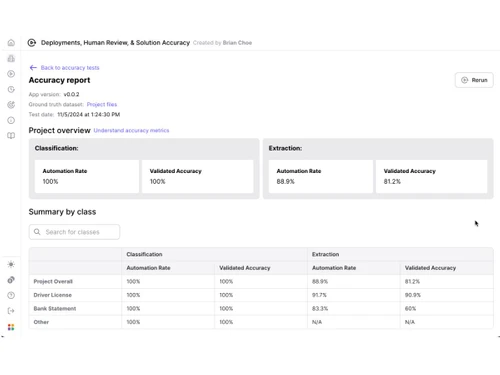Focus the Search for classes field
The height and width of the screenshot is (375, 500).
pyautogui.click(x=74, y=232)
